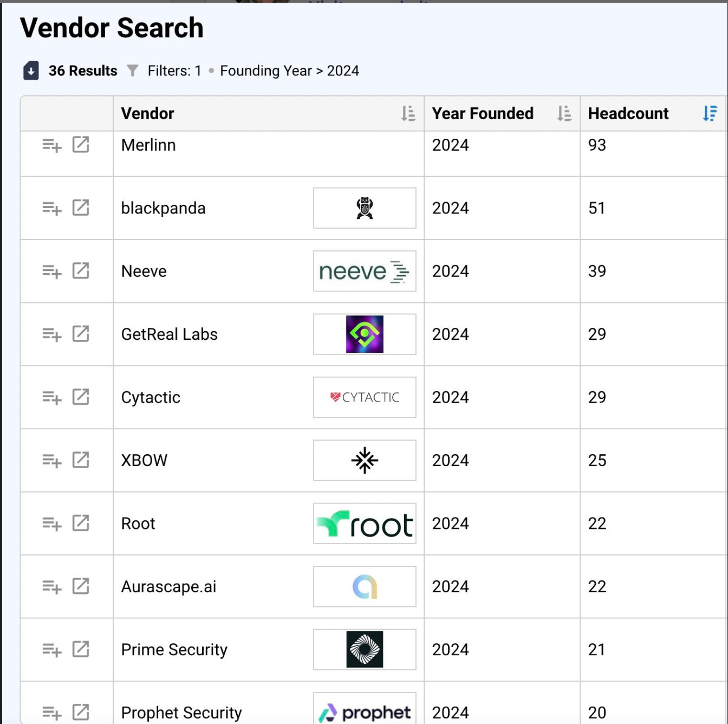The width and height of the screenshot is (728, 724).
Task: Open Prophet Security external link icon
Action: pyautogui.click(x=81, y=712)
